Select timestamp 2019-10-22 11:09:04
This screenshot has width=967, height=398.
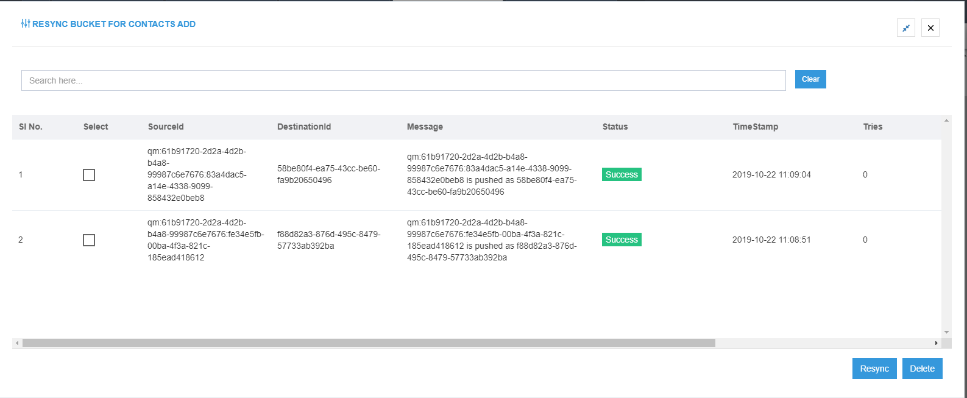772,175
